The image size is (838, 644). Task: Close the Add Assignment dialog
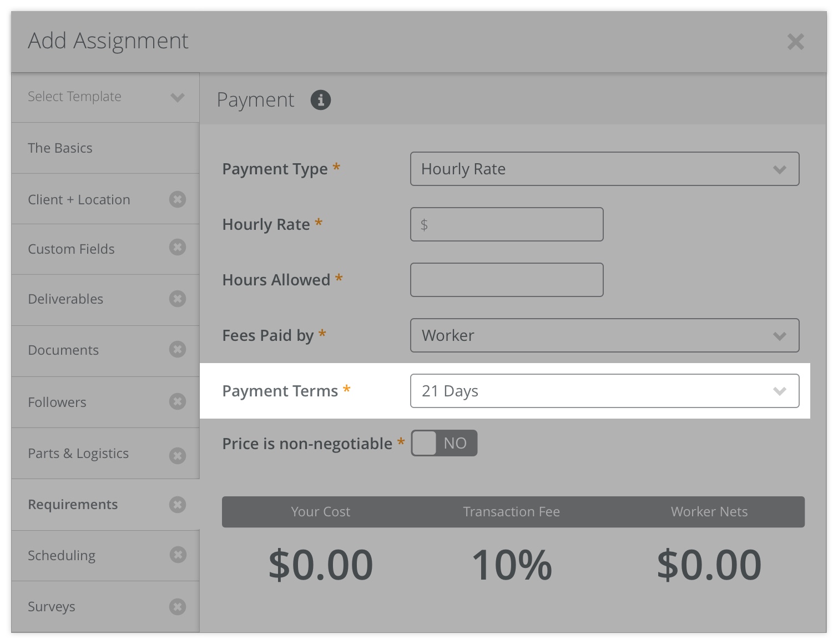[795, 42]
